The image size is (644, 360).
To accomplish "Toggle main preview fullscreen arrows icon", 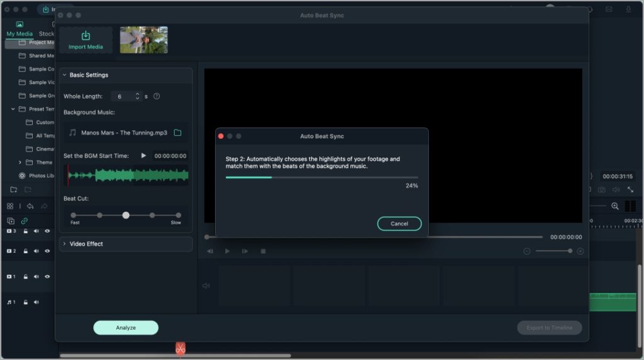I will [630, 189].
